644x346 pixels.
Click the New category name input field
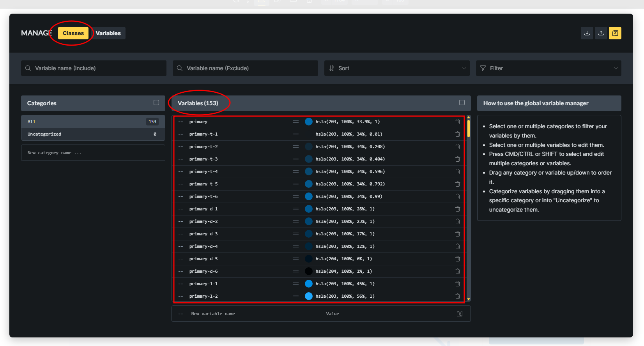[x=93, y=153]
